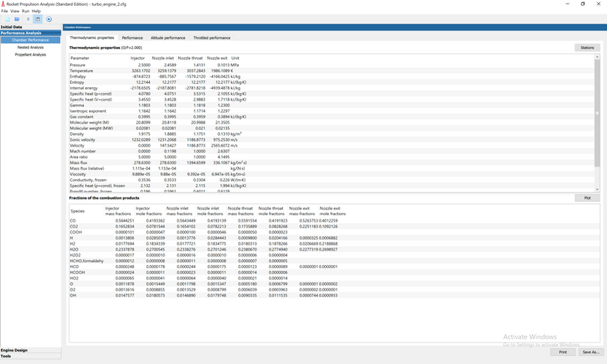Click the properties table scroll-up arrow
The width and height of the screenshot is (607, 364).
(597, 57)
